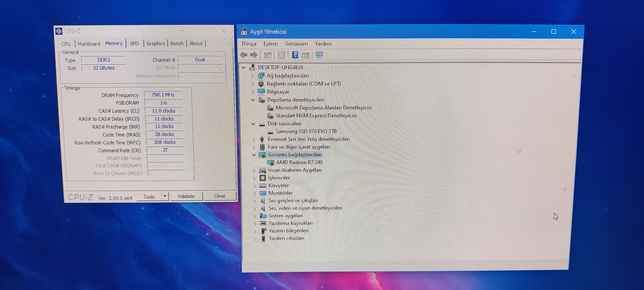This screenshot has height=290, width=644.
Task: Switch to the SPD tab in CPU-Z
Action: (134, 43)
